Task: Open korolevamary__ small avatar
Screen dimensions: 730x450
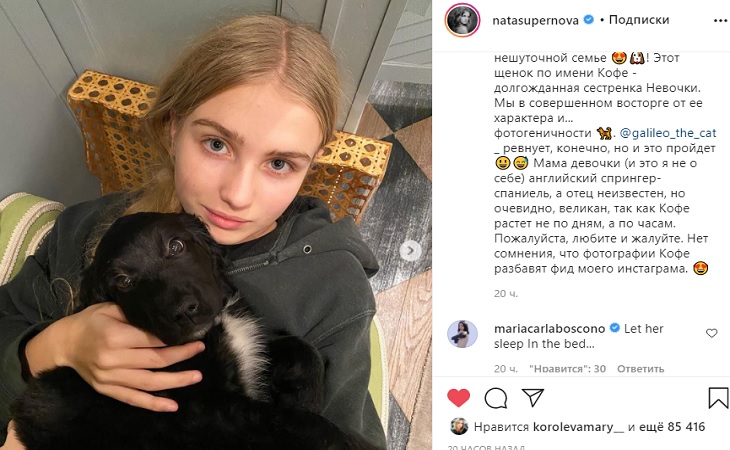Action: [459, 426]
